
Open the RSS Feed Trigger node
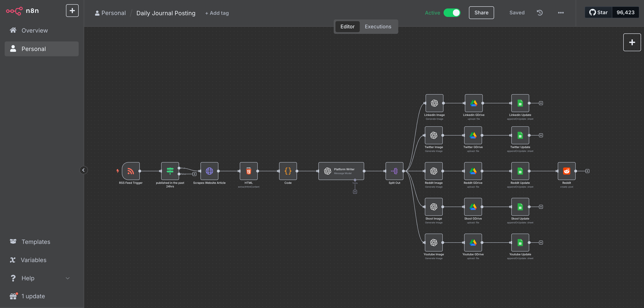[131, 171]
